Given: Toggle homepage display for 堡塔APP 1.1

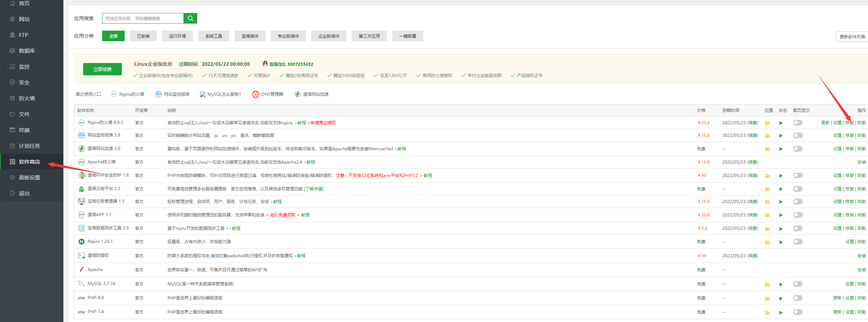Looking at the screenshot, I should tap(798, 215).
